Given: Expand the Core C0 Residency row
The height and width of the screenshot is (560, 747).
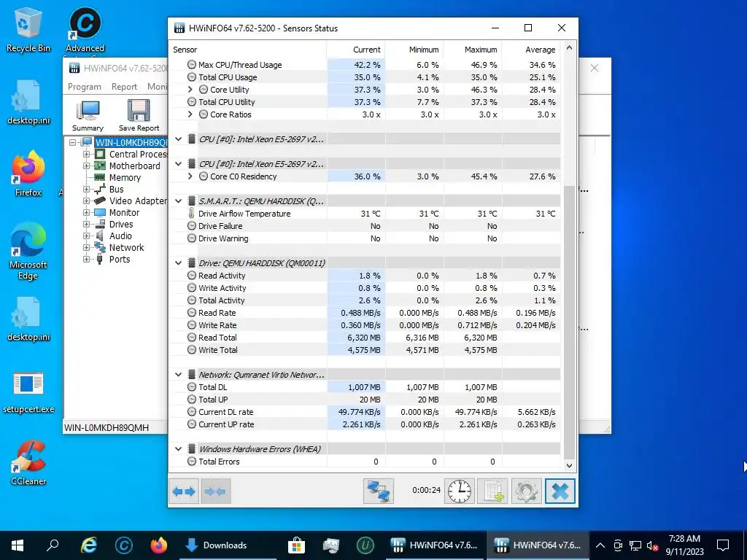Looking at the screenshot, I should (x=190, y=176).
